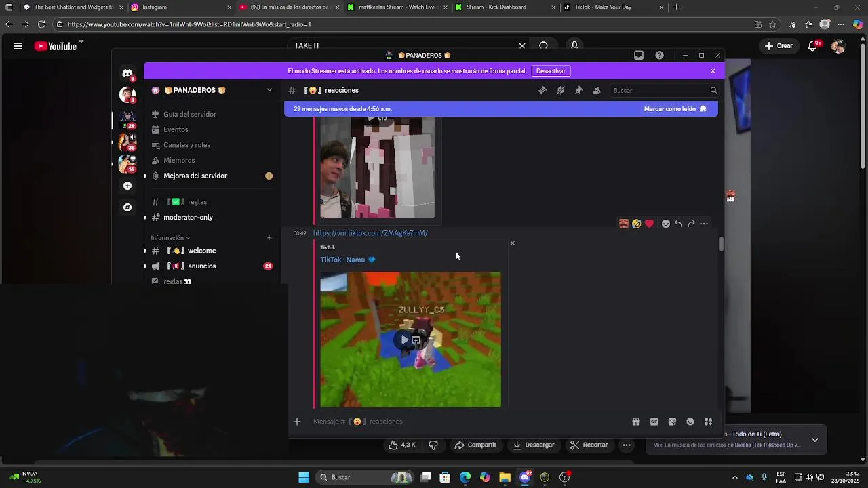Open Windows Start menu
The height and width of the screenshot is (488, 868).
pyautogui.click(x=304, y=477)
